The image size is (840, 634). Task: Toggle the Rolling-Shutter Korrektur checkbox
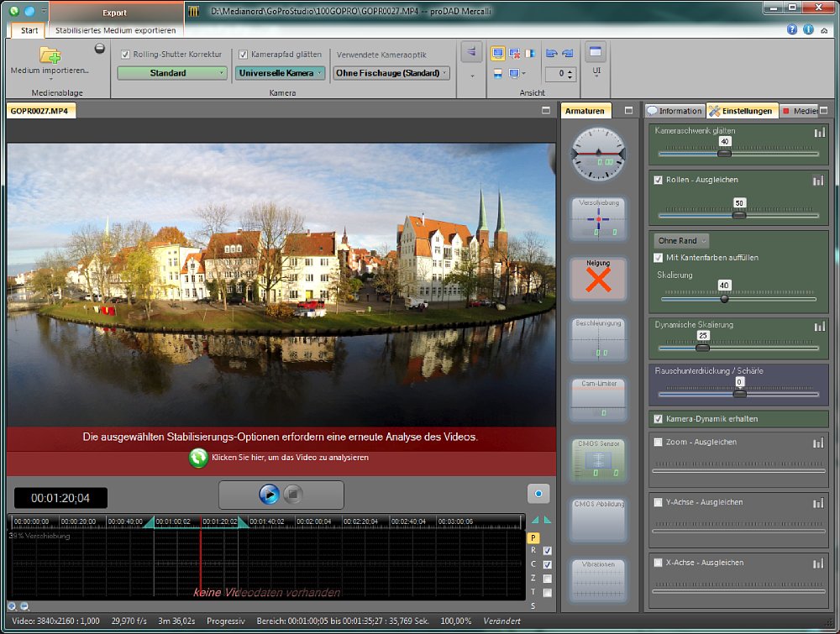click(x=126, y=55)
